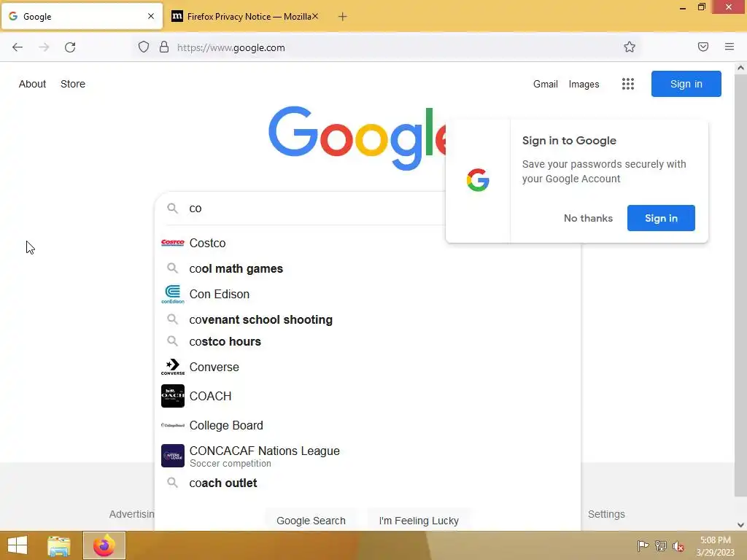
Task: Click the Con Edison logo icon
Action: click(172, 295)
